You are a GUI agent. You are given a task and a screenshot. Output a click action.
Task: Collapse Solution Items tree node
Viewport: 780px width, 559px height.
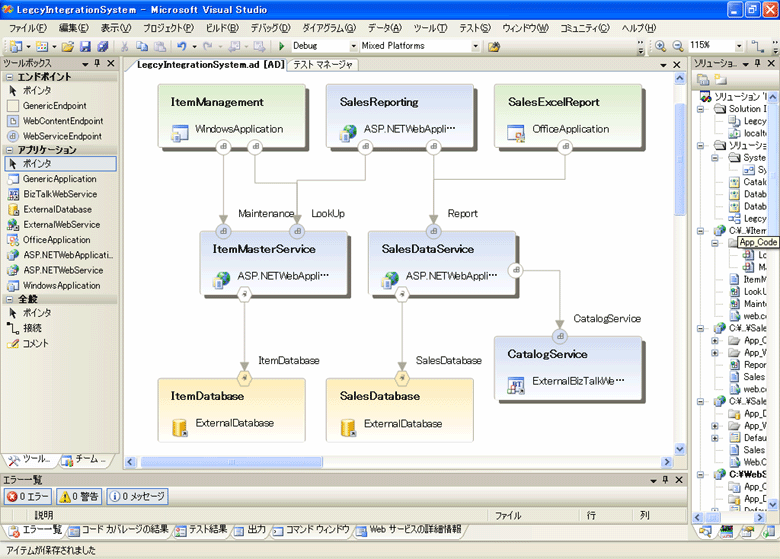point(701,109)
